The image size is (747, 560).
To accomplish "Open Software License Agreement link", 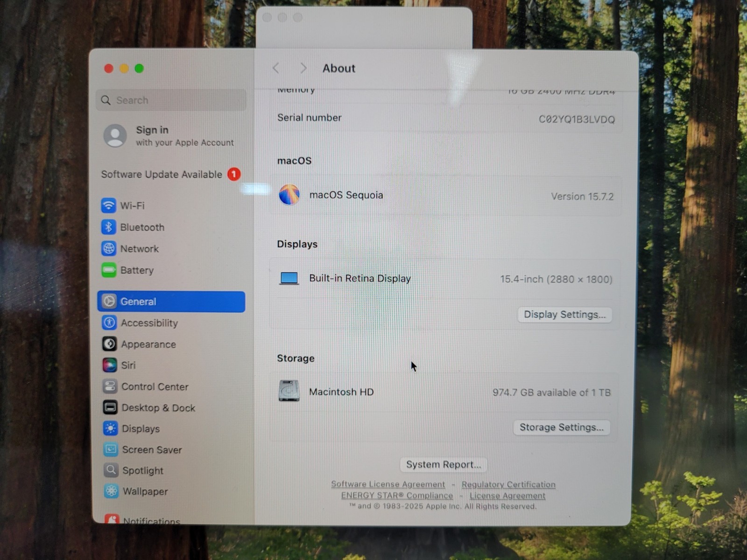I will tap(388, 484).
